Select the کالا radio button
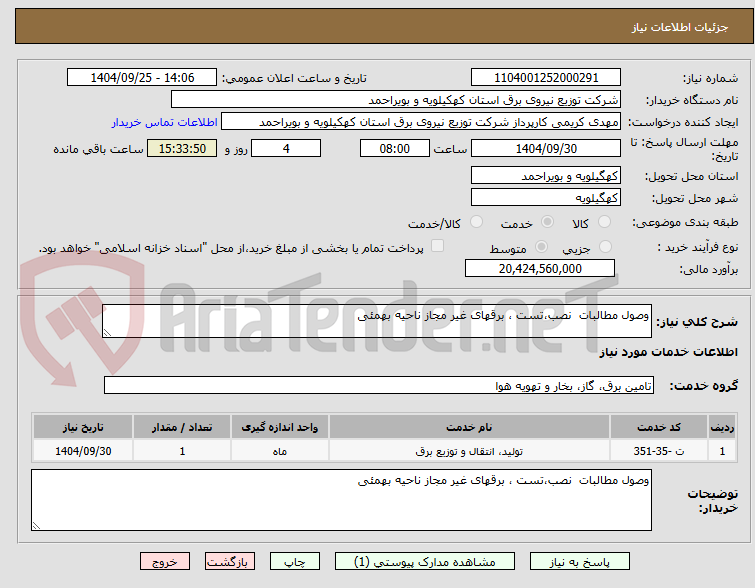Screen dimensions: 755x588 tap(604, 222)
